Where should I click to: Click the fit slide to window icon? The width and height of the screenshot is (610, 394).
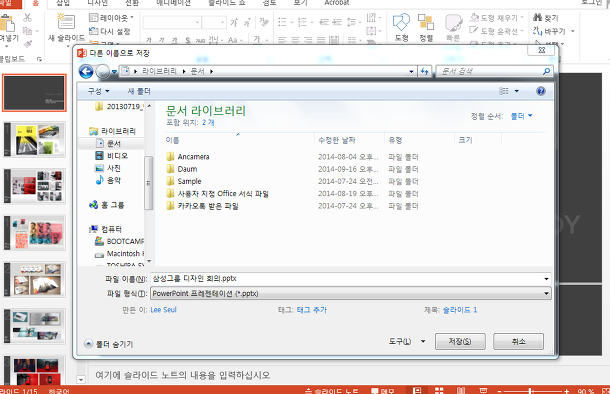(605, 390)
